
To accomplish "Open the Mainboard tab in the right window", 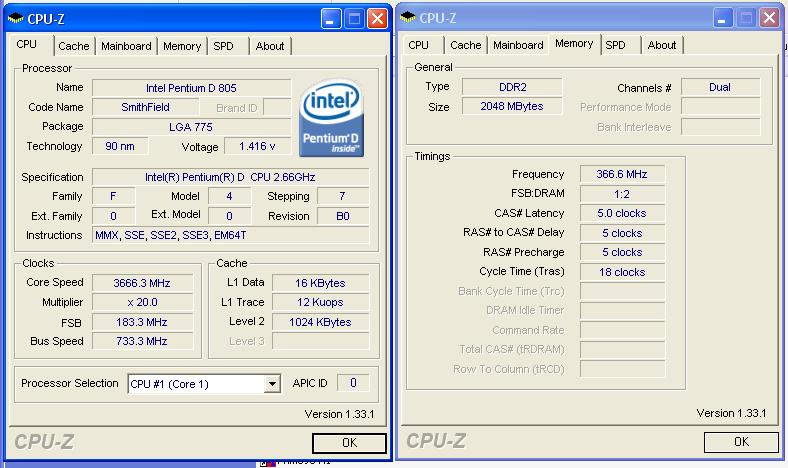I will pos(518,45).
